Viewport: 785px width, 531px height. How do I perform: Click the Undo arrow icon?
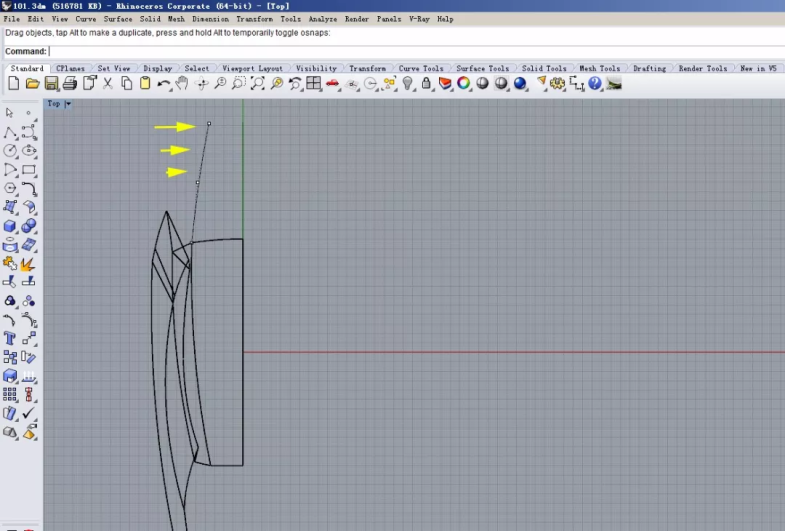(x=163, y=84)
